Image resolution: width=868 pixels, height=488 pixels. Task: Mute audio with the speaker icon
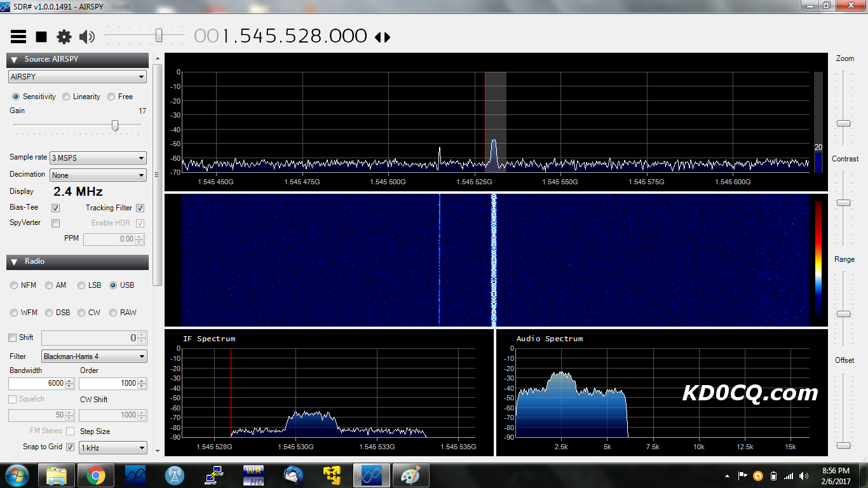87,37
